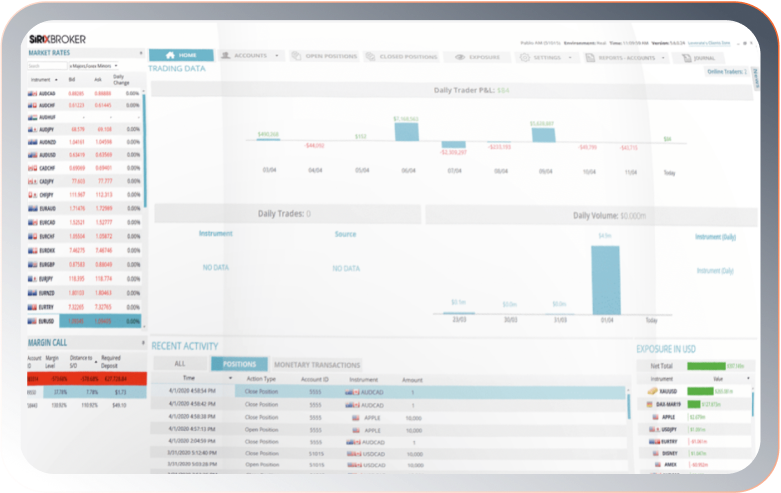Click the Open Positions icon
The image size is (781, 493).
pyautogui.click(x=296, y=57)
